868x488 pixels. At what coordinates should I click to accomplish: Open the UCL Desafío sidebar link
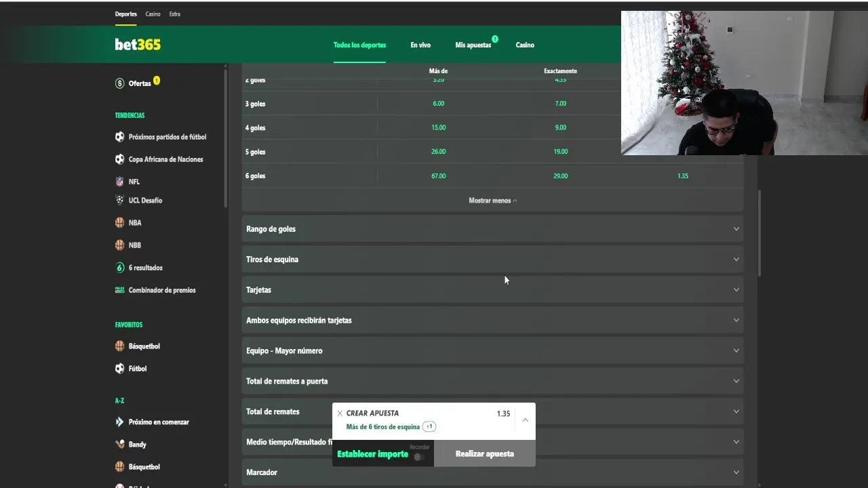(x=146, y=200)
